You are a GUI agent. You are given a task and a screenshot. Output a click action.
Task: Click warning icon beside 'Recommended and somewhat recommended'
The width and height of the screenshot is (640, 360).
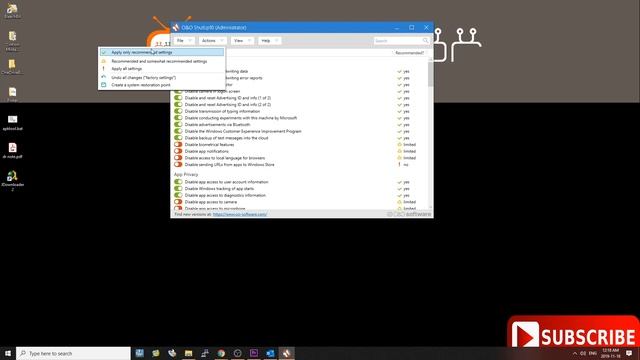pos(104,61)
